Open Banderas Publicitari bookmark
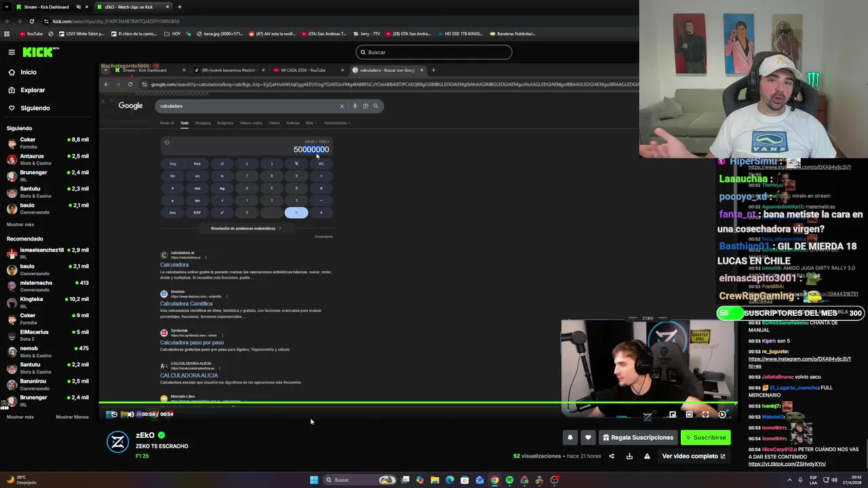This screenshot has height=488, width=868. [512, 33]
